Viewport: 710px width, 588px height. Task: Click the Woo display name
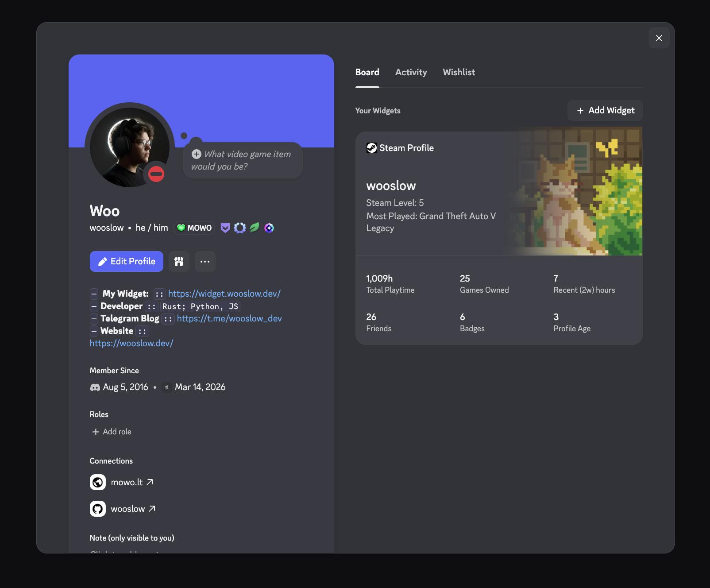click(104, 211)
